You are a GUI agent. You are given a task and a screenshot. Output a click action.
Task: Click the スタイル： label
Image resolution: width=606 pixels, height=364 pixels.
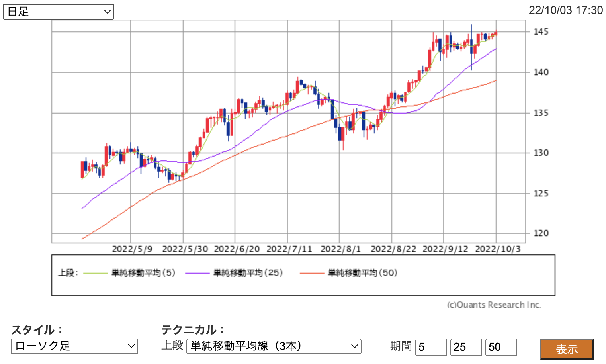37,330
